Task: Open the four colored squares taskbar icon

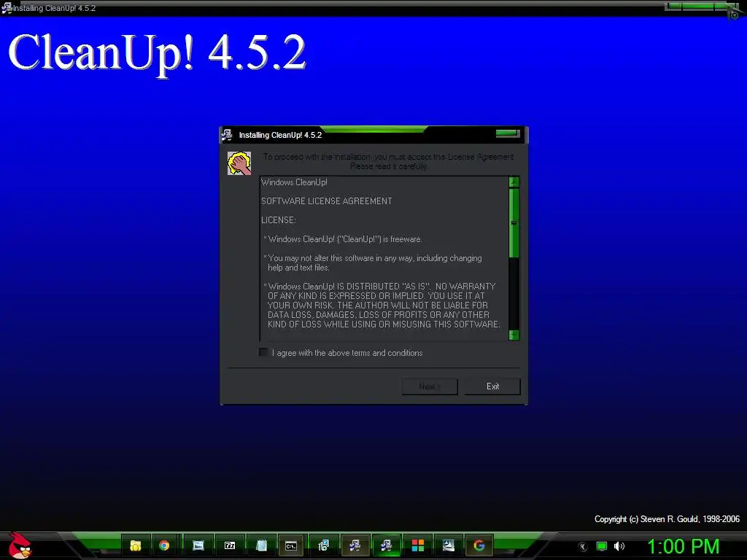Action: (x=418, y=545)
